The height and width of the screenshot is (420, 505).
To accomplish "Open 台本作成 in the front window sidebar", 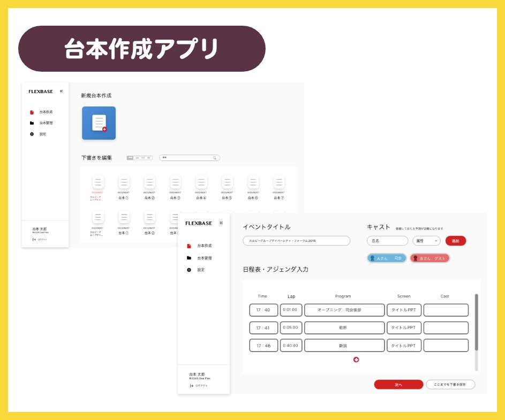I will coord(199,246).
